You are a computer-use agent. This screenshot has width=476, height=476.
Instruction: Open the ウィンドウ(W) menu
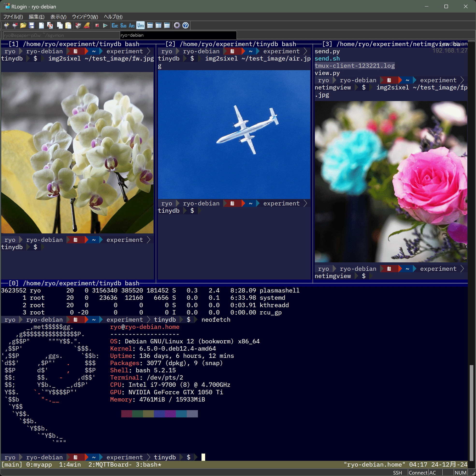click(x=85, y=17)
